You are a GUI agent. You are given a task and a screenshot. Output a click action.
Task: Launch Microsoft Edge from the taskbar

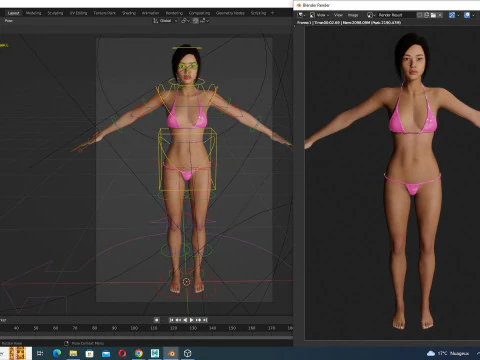point(57,353)
